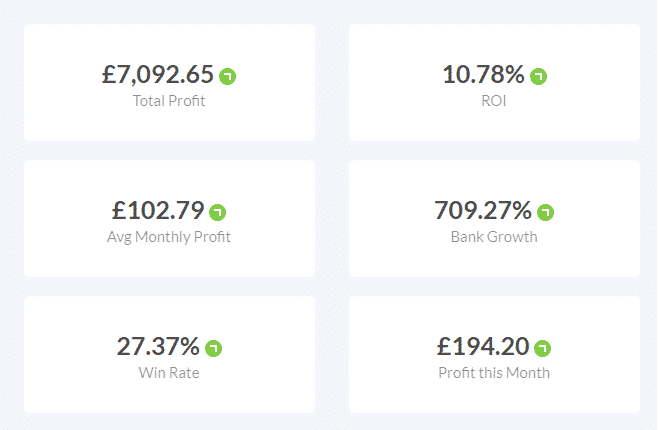Viewport: 659px width, 430px height.
Task: Open the Win Rate stats card
Action: (169, 354)
